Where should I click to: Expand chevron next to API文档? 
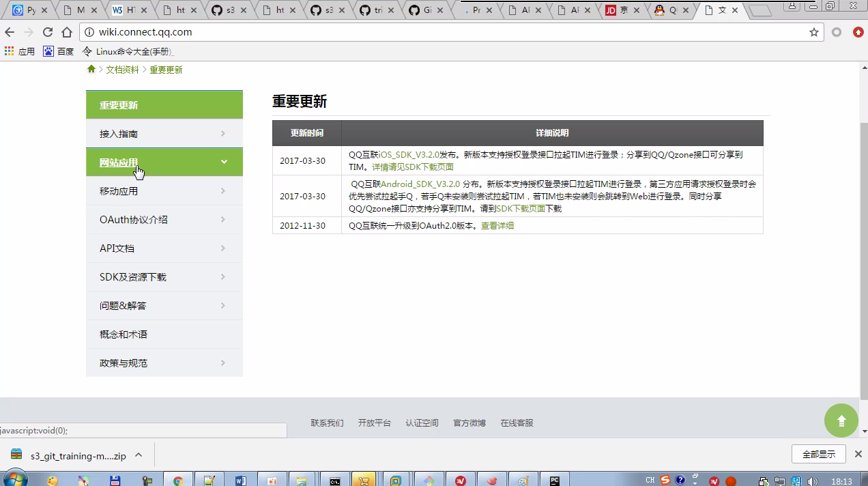click(223, 248)
